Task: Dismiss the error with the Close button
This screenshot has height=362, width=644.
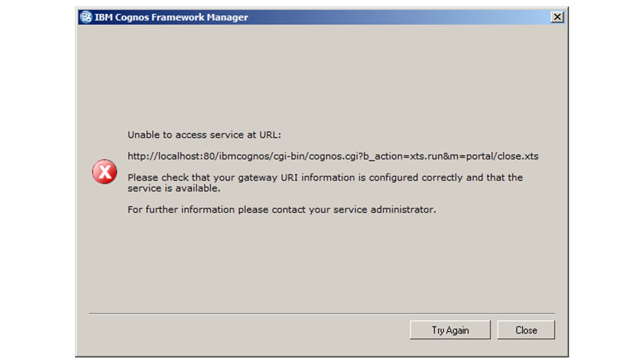Action: 526,330
